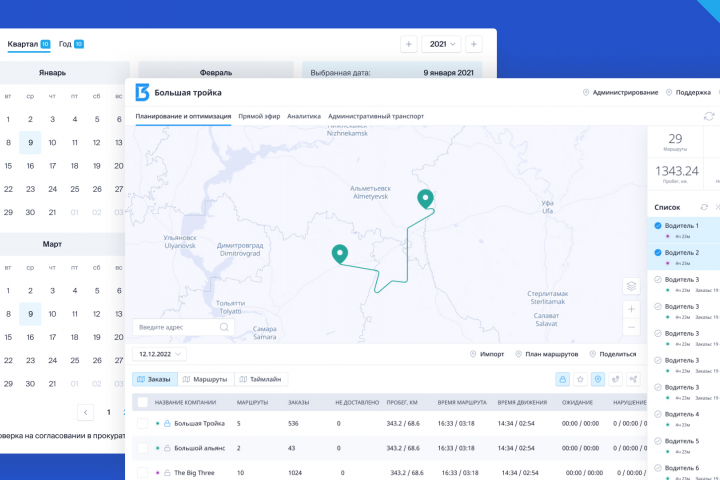Open Административный транспорт tab

coord(376,116)
